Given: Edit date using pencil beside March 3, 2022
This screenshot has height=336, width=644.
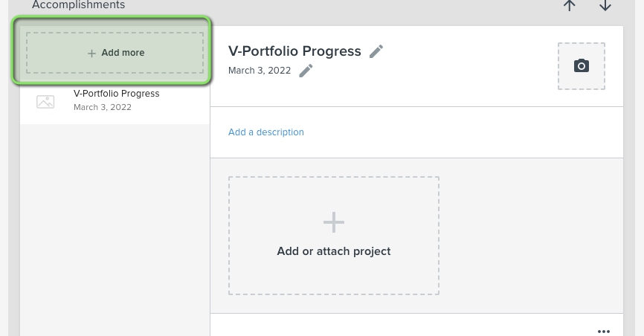Looking at the screenshot, I should point(306,71).
